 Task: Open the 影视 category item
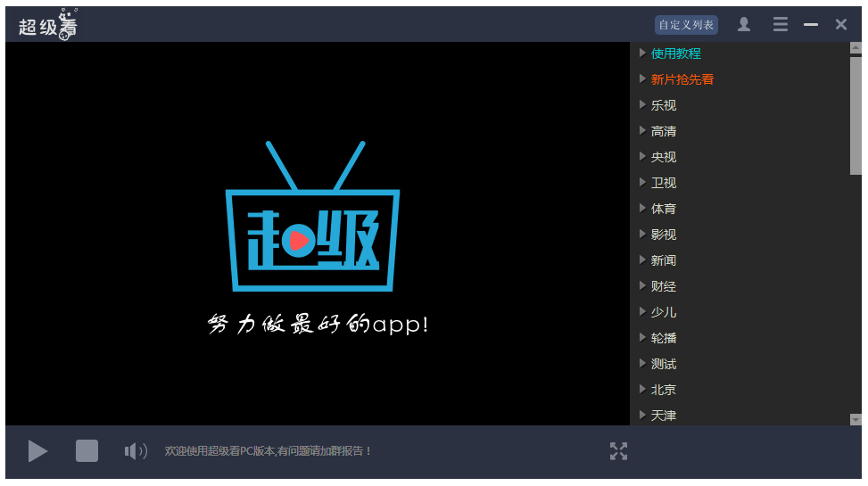[664, 235]
